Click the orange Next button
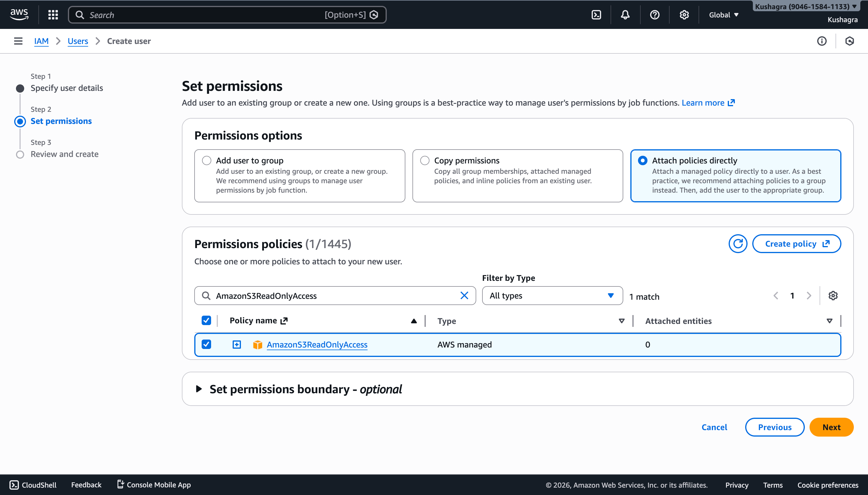868x495 pixels. click(x=831, y=427)
